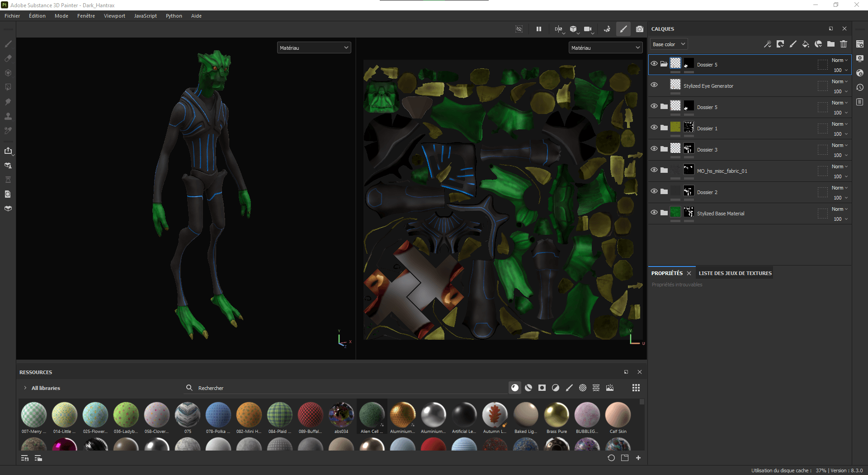868x475 pixels.
Task: Open the camera settings video icon
Action: coord(588,29)
